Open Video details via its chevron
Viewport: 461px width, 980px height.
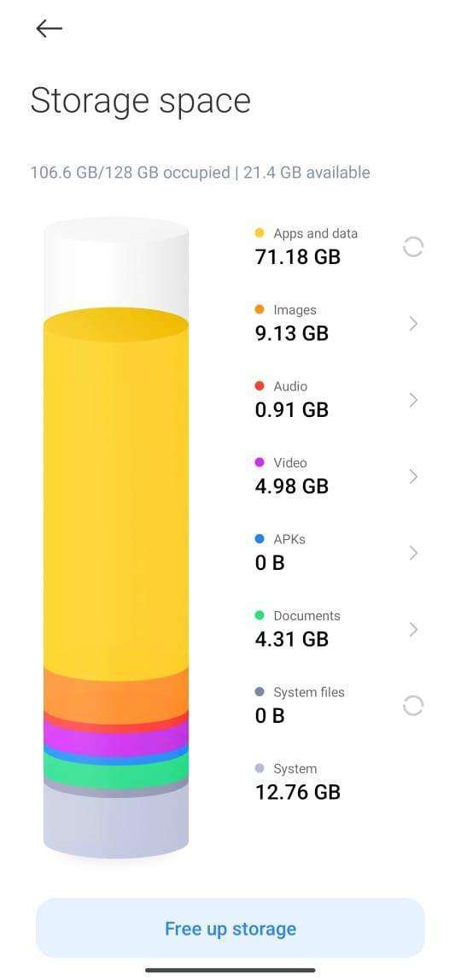[x=413, y=477]
